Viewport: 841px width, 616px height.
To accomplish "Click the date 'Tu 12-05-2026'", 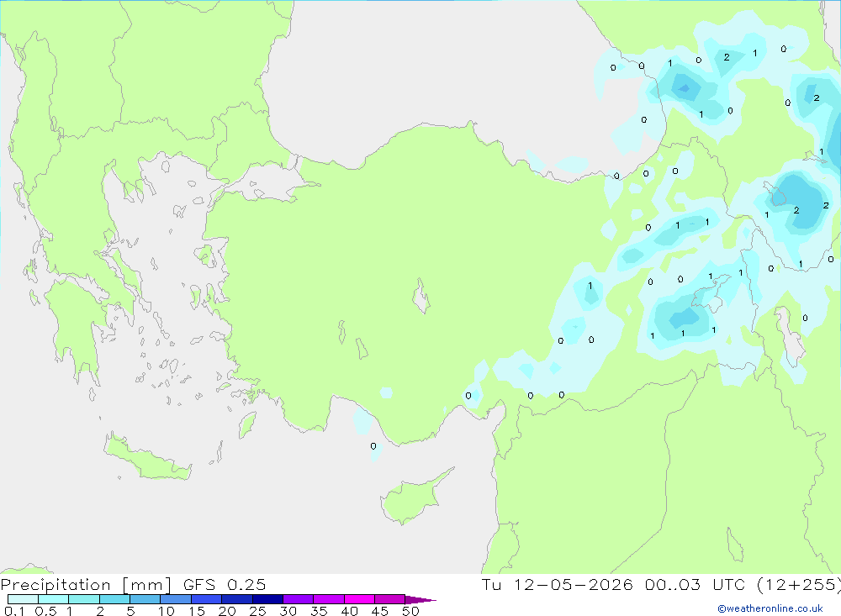I will pos(557,584).
